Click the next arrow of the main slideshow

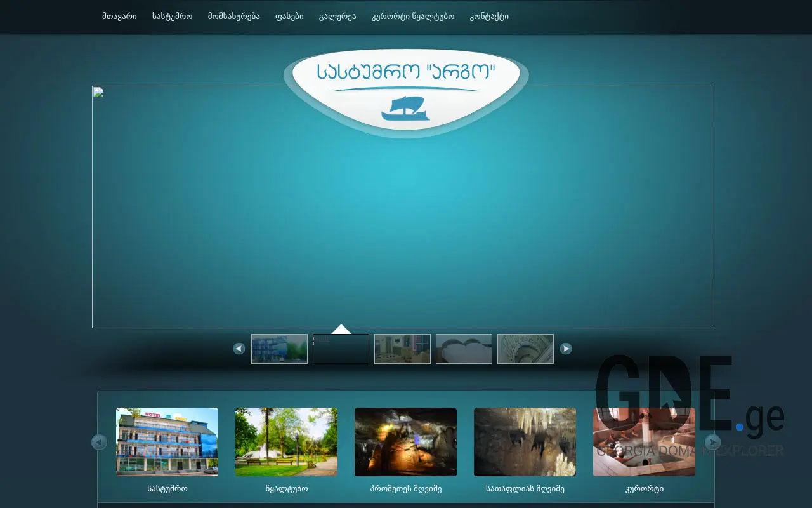[565, 349]
